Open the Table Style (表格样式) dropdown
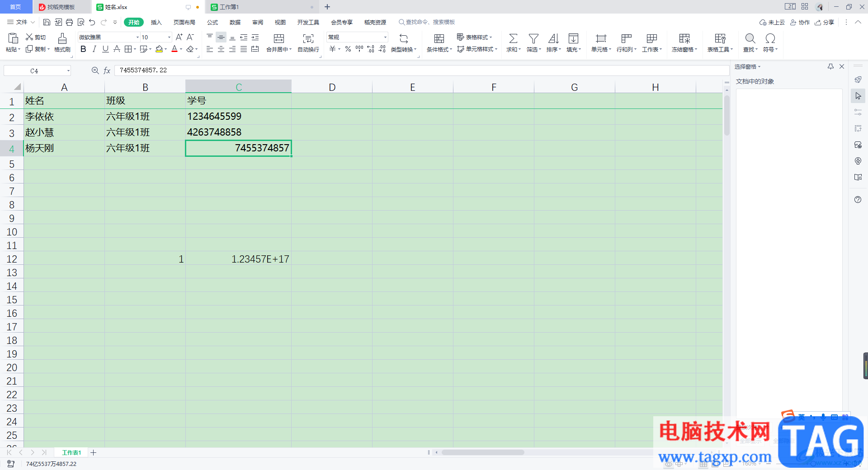This screenshot has height=470, width=868. click(474, 37)
